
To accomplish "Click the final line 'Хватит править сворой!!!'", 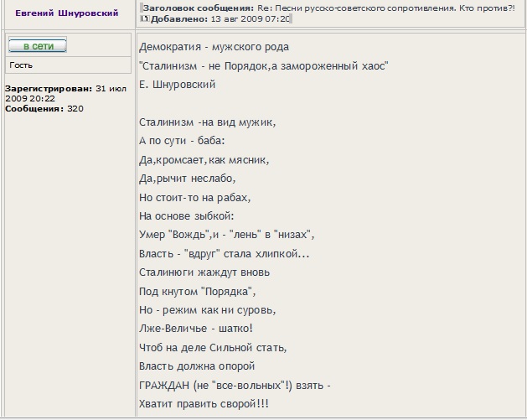I will point(204,404).
